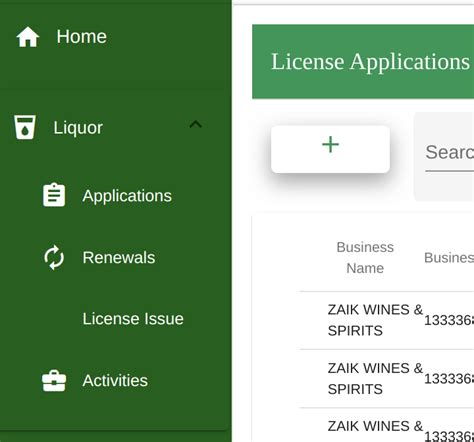The height and width of the screenshot is (442, 474).
Task: Click the Activities briefcase icon
Action: click(x=54, y=381)
